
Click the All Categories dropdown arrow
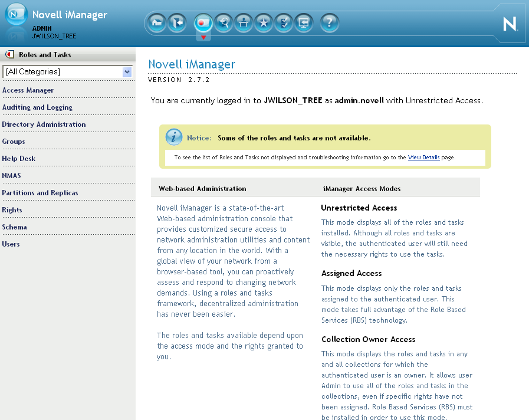pos(127,71)
